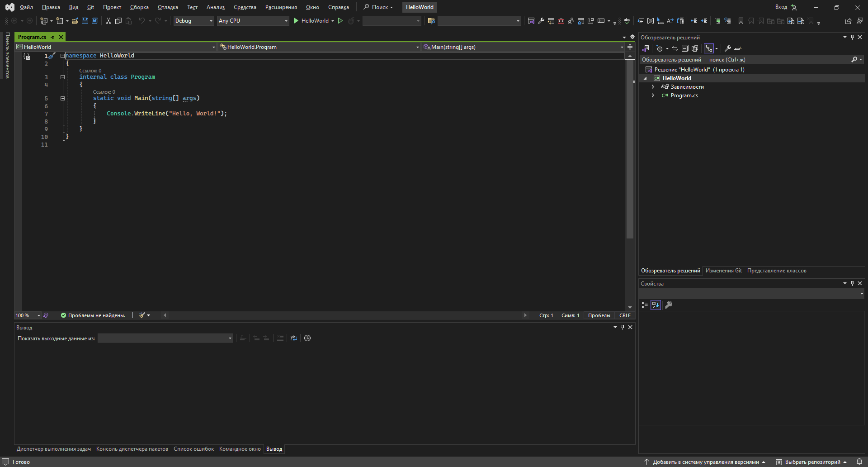Image resolution: width=868 pixels, height=467 pixels.
Task: Click the Open File folder icon
Action: [x=75, y=21]
